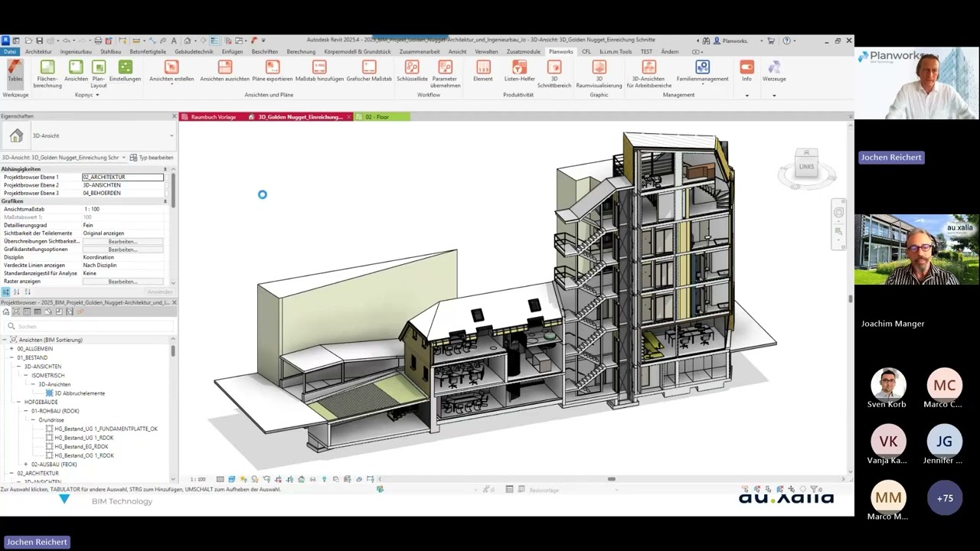
Task: Collapse the 01_BESTAND tree node
Action: [x=11, y=357]
